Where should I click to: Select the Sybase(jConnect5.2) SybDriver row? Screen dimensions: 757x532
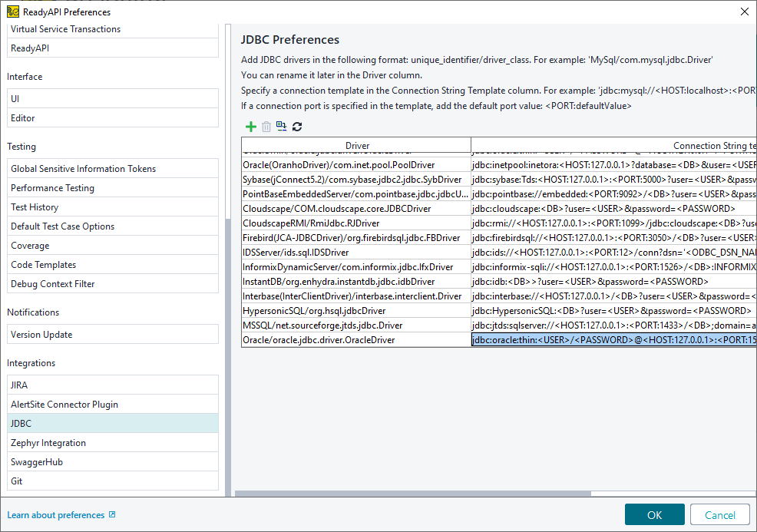click(x=356, y=179)
